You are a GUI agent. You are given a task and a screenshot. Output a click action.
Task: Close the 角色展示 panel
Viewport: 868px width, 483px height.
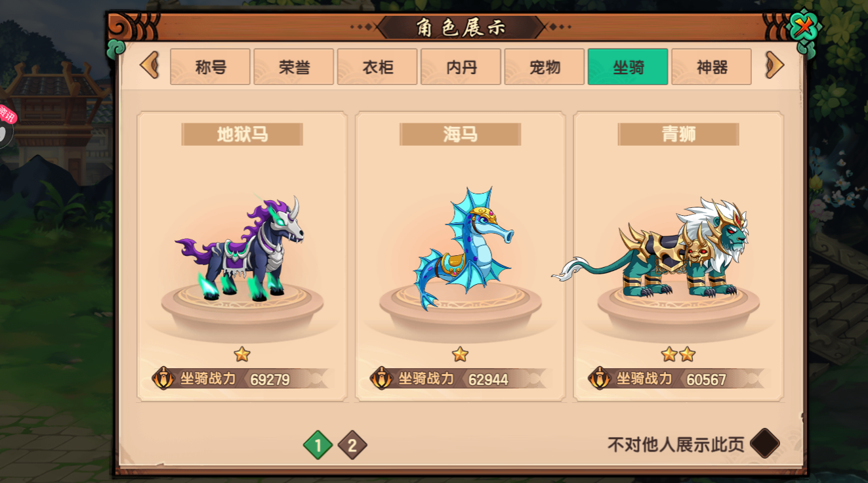click(802, 28)
